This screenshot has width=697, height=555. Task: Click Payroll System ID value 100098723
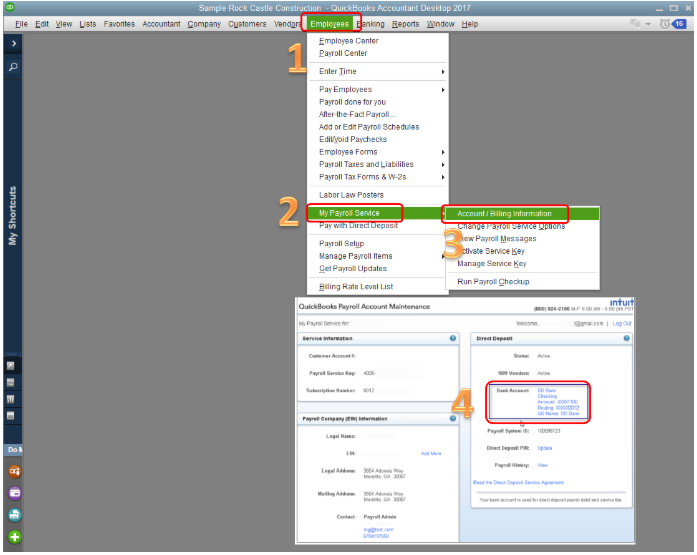coord(549,431)
